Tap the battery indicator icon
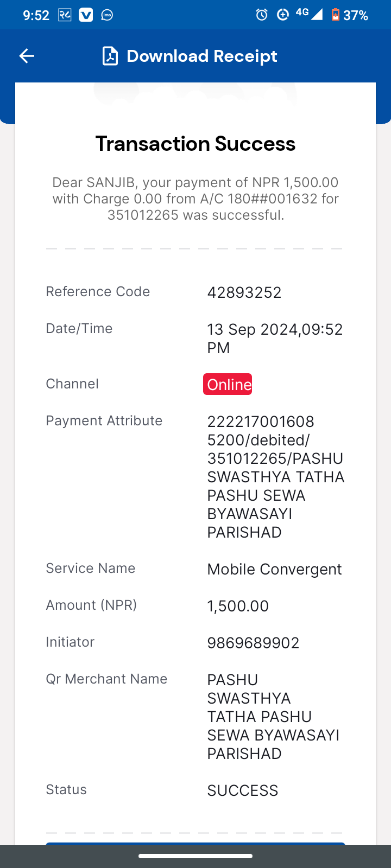Screen dimensions: 391x868 coord(336,15)
